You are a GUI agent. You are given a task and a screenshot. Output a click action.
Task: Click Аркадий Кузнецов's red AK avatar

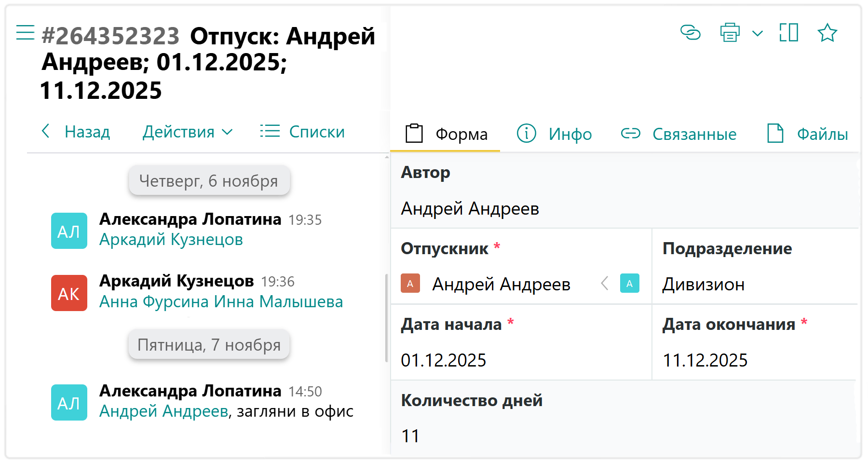(69, 293)
